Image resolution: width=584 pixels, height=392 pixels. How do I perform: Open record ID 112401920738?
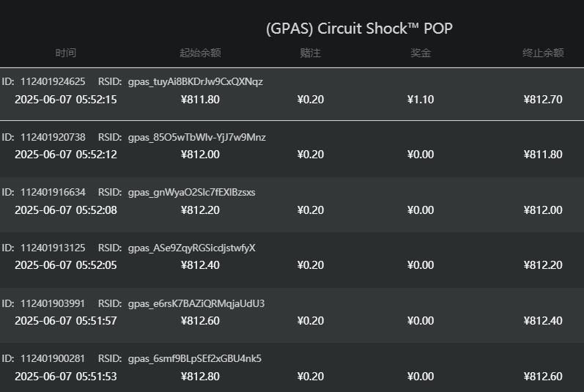coord(53,137)
